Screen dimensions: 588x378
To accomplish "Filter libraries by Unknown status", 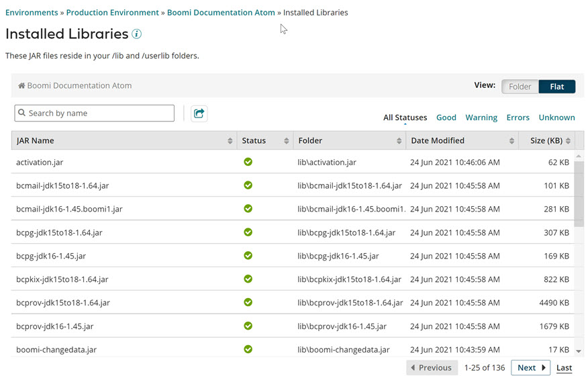I will coord(556,117).
